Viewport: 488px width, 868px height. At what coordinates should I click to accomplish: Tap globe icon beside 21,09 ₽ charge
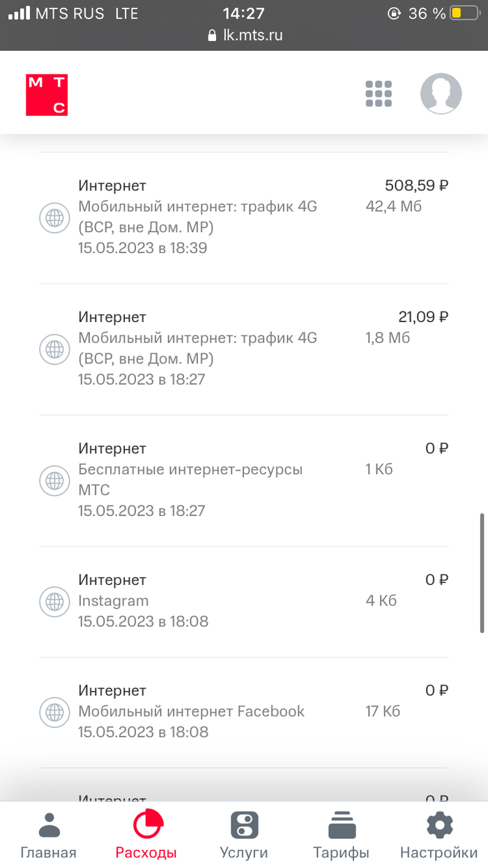(x=54, y=349)
